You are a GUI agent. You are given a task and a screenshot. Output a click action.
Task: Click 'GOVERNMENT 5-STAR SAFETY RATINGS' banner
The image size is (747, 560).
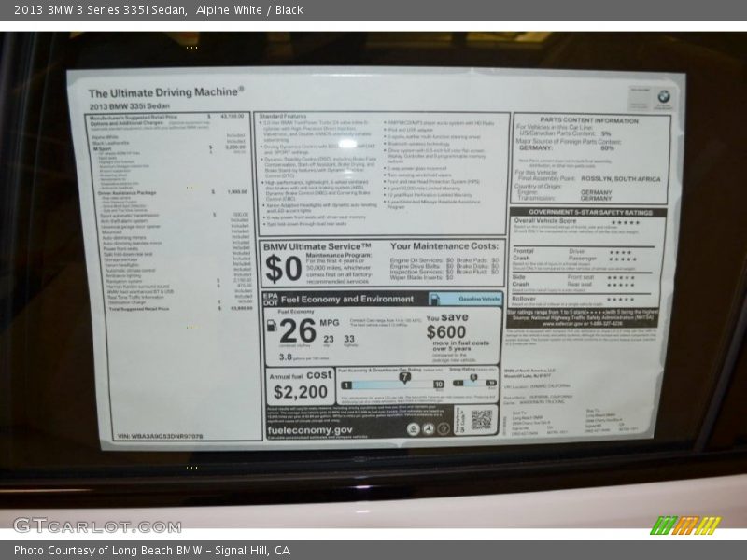[x=590, y=213]
